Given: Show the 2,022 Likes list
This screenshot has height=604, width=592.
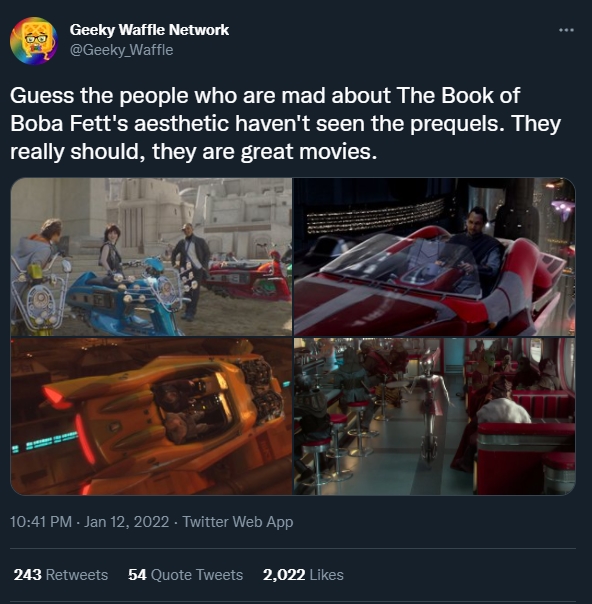Looking at the screenshot, I should 303,575.
